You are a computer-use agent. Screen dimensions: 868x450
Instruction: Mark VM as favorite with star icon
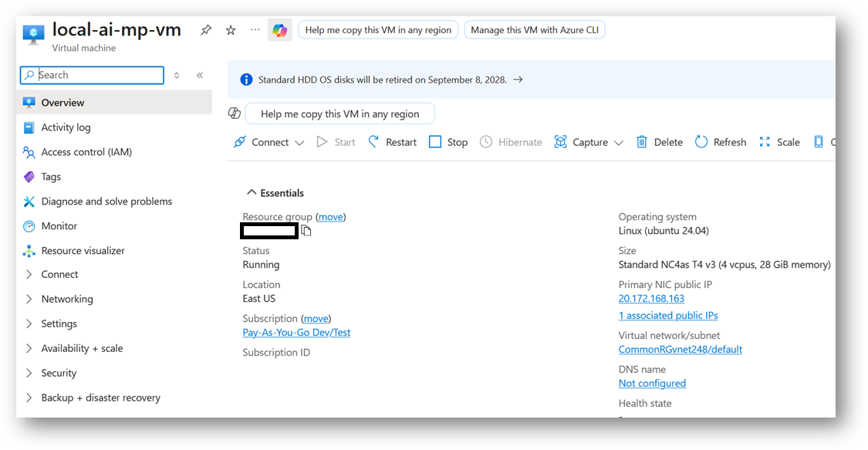(x=231, y=30)
